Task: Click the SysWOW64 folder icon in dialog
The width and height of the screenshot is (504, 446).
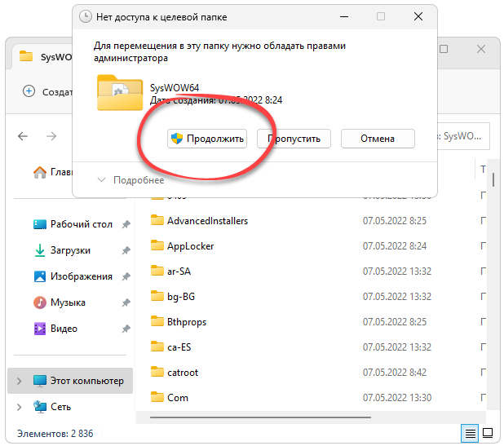Action: click(120, 93)
